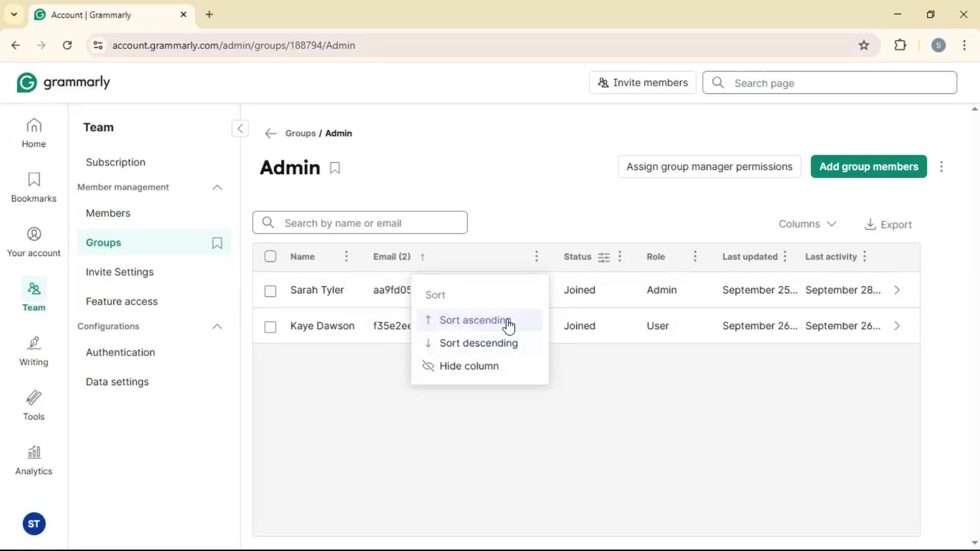Click the Add group members button
Image resolution: width=980 pixels, height=551 pixels.
coord(868,167)
